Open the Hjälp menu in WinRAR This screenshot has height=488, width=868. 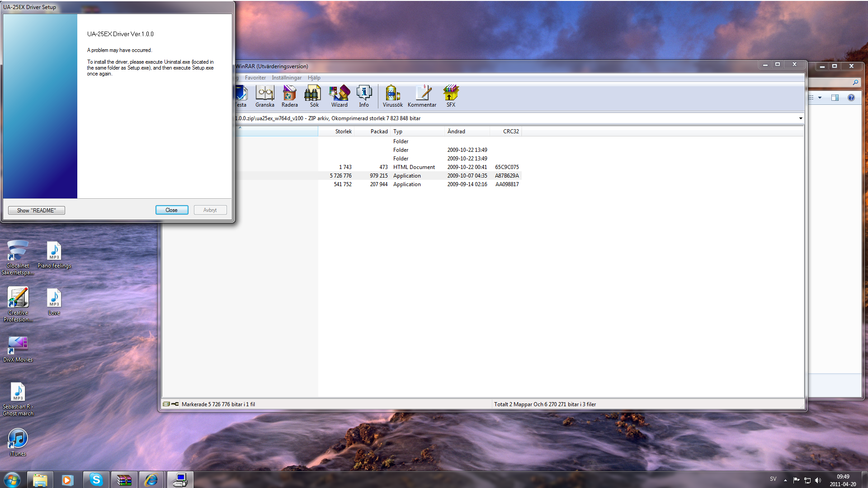[314, 78]
